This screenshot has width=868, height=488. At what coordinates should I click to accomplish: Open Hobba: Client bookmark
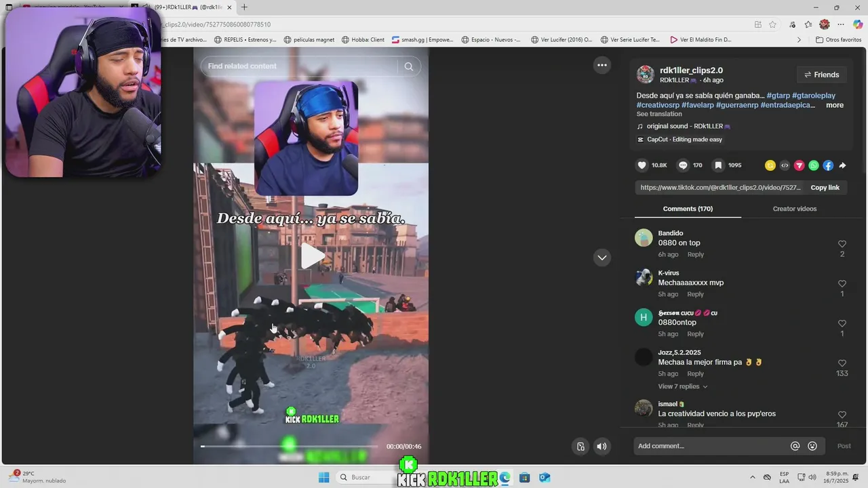pyautogui.click(x=363, y=40)
